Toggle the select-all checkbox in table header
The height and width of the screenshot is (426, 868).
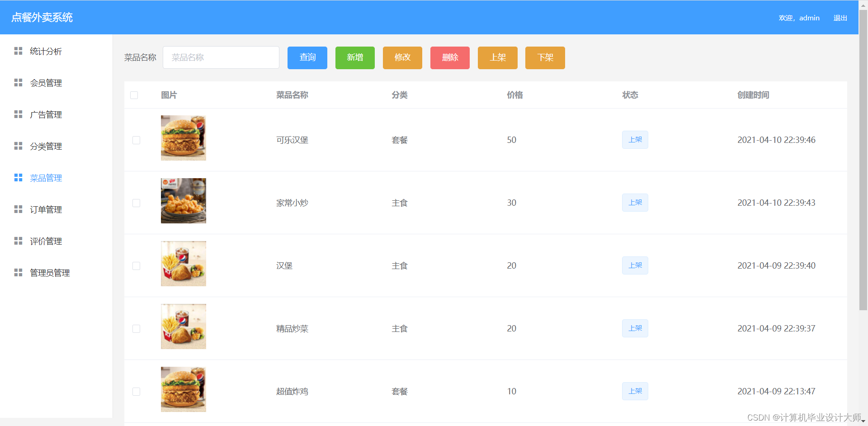(x=134, y=95)
